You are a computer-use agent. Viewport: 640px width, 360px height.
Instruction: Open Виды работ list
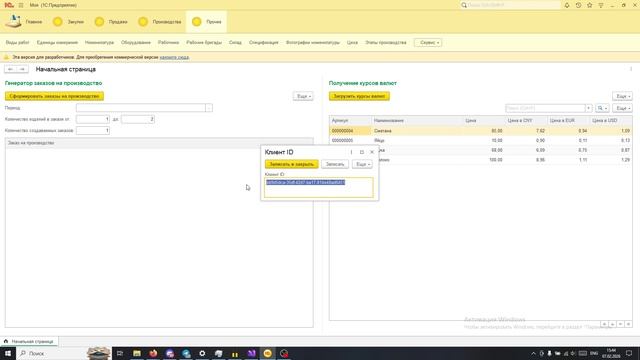coord(18,42)
